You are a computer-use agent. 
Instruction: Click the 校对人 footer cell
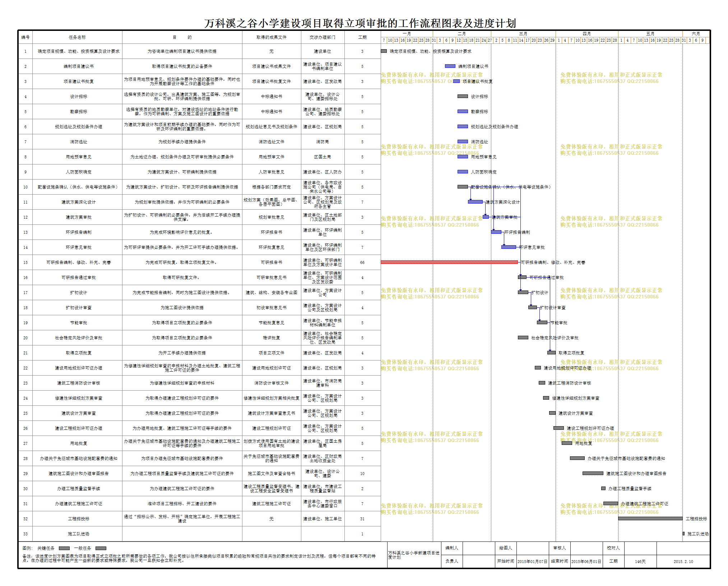(613, 548)
